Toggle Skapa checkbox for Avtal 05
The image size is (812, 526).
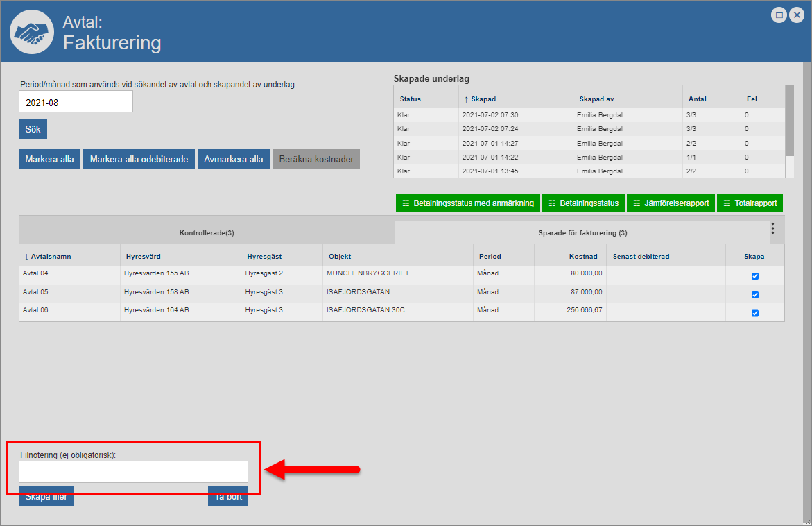pos(755,295)
